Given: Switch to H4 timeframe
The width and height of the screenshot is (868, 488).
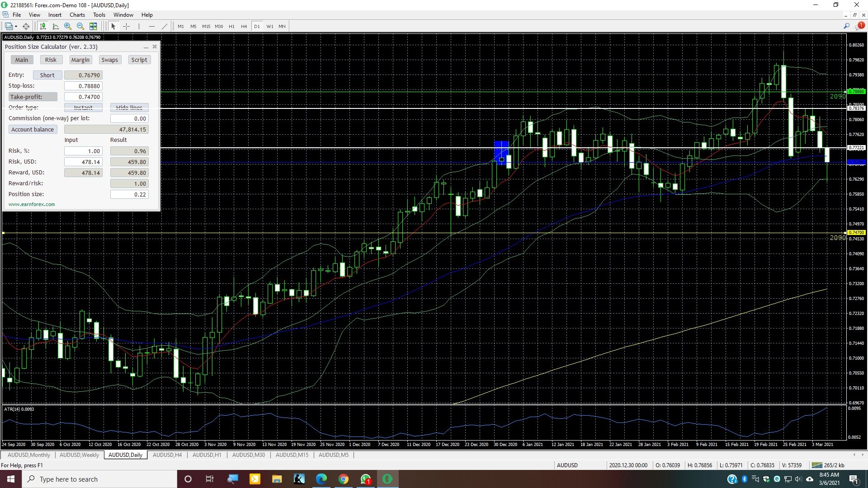Looking at the screenshot, I should click(244, 26).
